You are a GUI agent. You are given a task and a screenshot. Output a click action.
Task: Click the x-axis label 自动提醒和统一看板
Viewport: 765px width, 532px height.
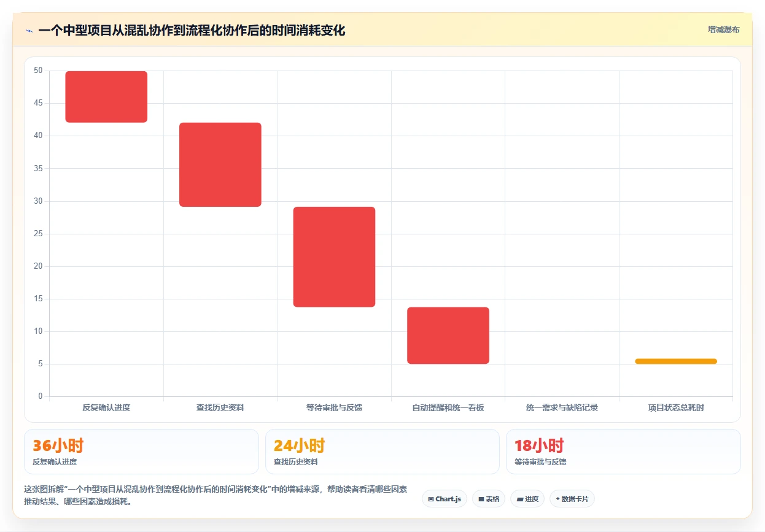coord(448,407)
